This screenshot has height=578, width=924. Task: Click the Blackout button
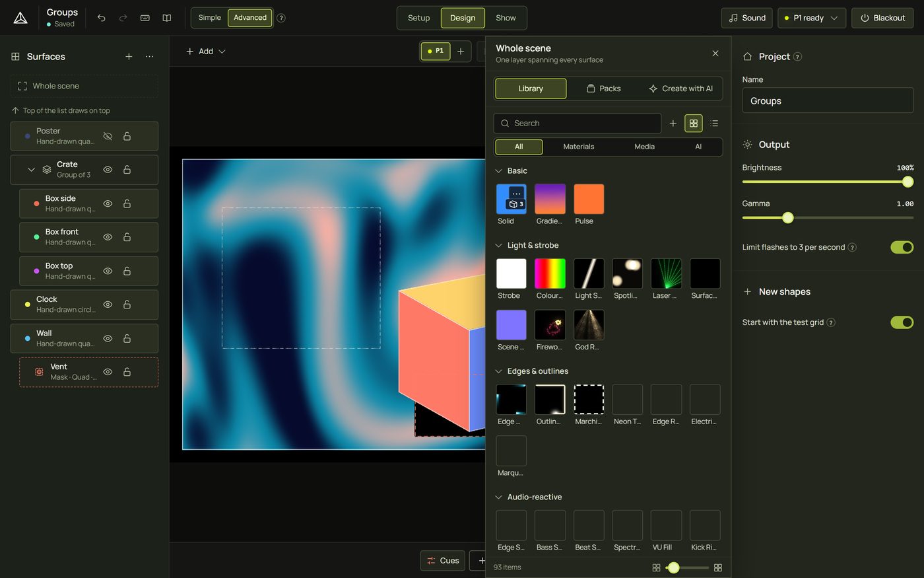click(x=882, y=18)
